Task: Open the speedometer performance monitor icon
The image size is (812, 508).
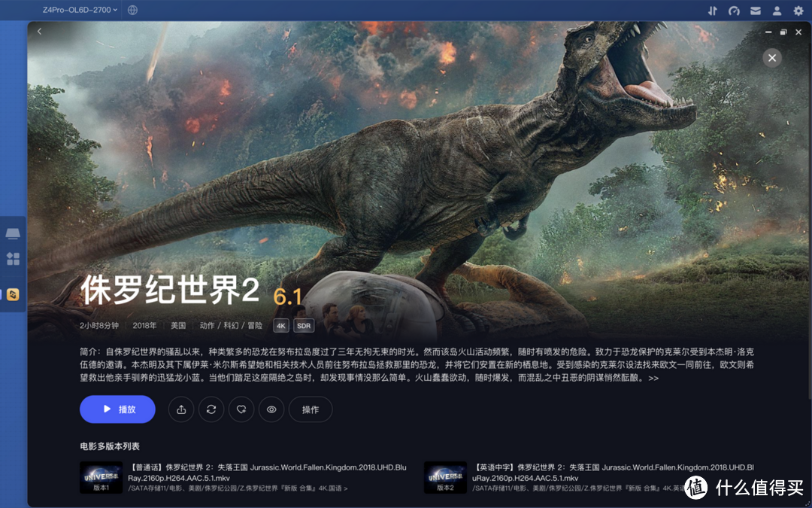Action: 734,11
